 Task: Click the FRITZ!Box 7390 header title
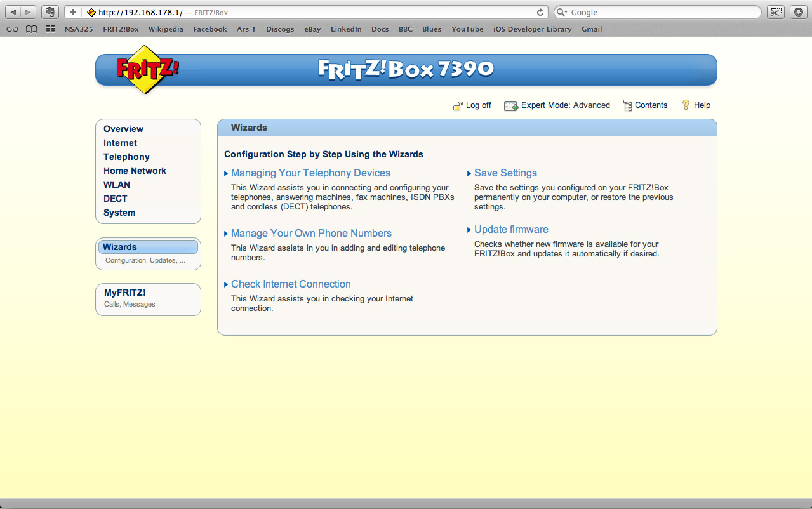point(406,69)
